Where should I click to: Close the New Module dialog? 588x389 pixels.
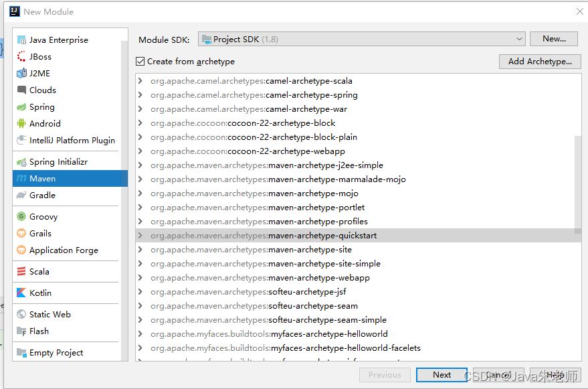click(579, 11)
